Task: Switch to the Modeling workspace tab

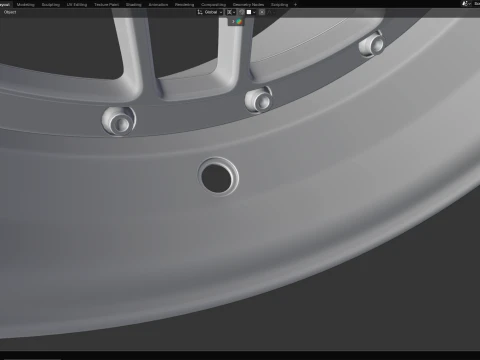Action: (26, 5)
